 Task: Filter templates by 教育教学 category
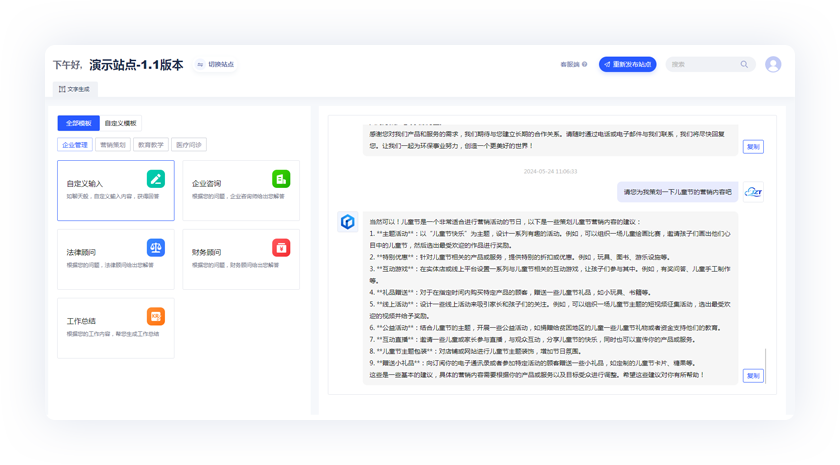click(x=151, y=145)
